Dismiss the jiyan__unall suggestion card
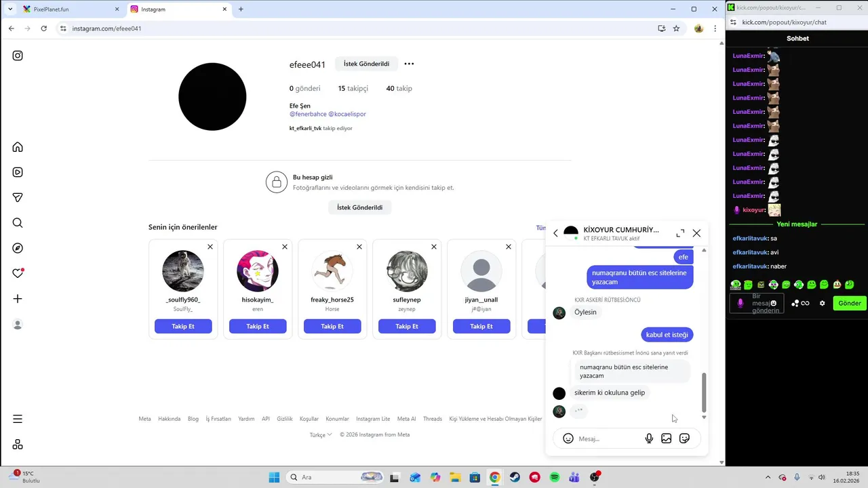The width and height of the screenshot is (868, 488). click(509, 247)
